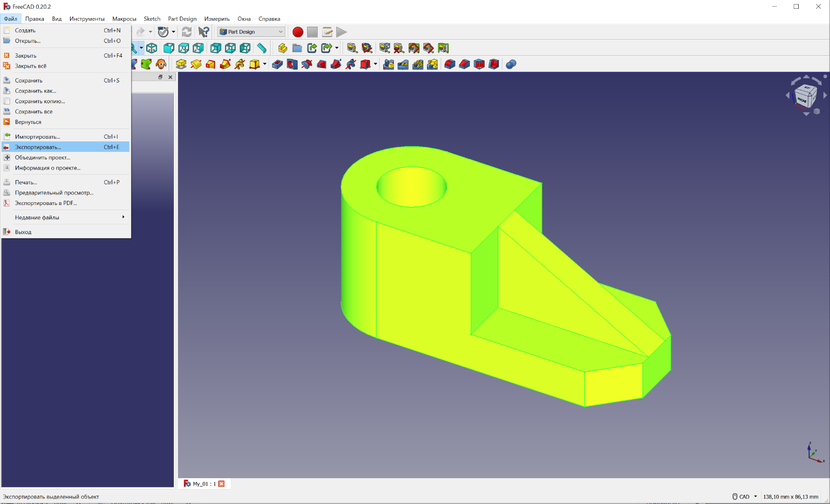This screenshot has width=830, height=504.
Task: Expand the additive primitive dropdown arrow
Action: point(265,64)
